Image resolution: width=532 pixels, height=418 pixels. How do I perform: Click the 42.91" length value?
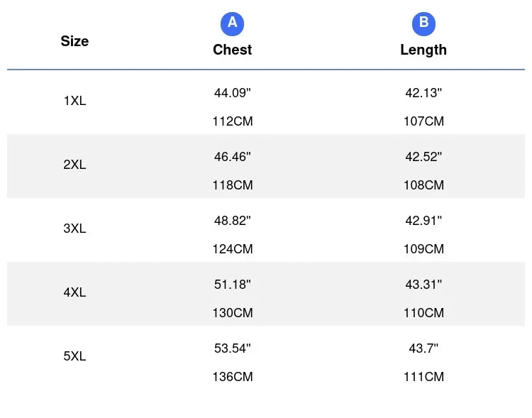tap(423, 221)
